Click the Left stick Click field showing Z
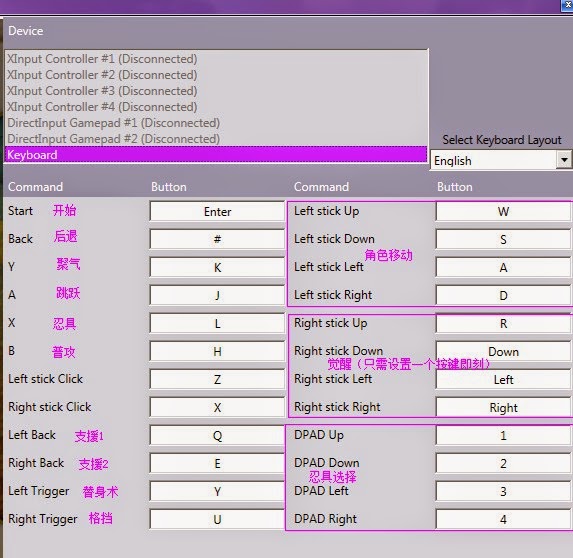The image size is (573, 558). (217, 379)
